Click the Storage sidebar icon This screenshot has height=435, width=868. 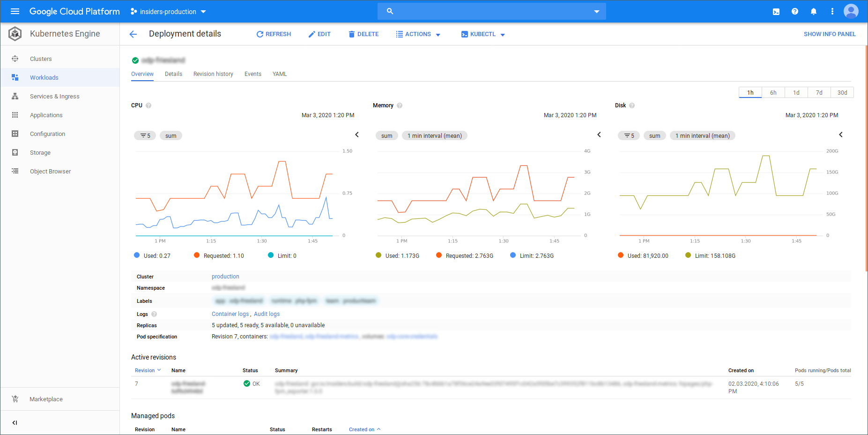point(15,152)
